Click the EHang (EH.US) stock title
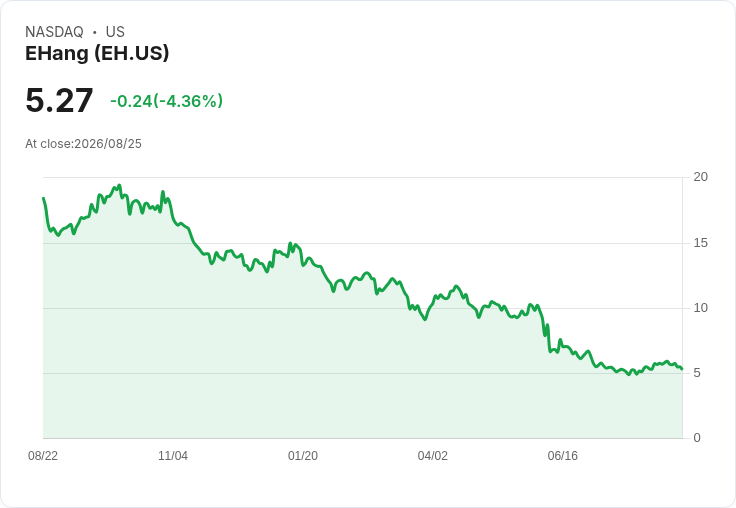The height and width of the screenshot is (508, 736). 97,53
